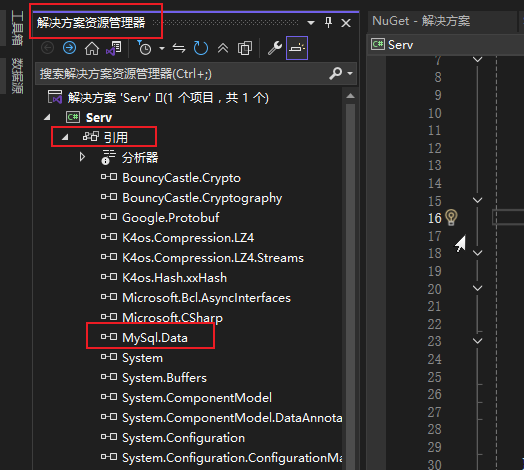Viewport: 524px width, 470px height.
Task: Open properties with the wrench icon
Action: coord(275,48)
